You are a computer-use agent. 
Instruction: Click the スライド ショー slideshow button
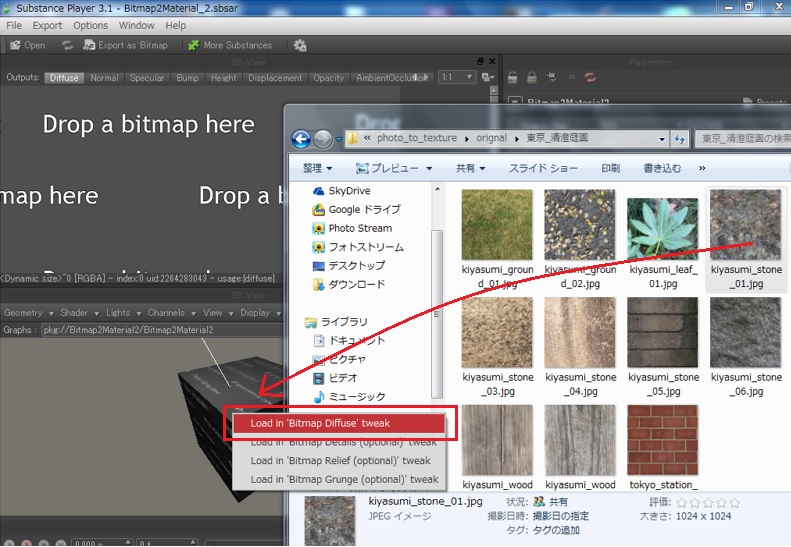coord(543,168)
